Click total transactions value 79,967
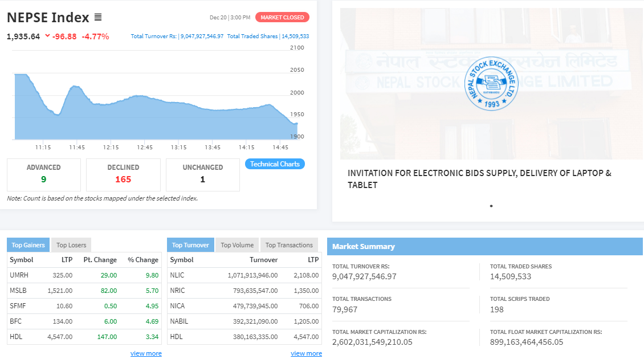Screen dimensions: 644x363 tap(345, 309)
